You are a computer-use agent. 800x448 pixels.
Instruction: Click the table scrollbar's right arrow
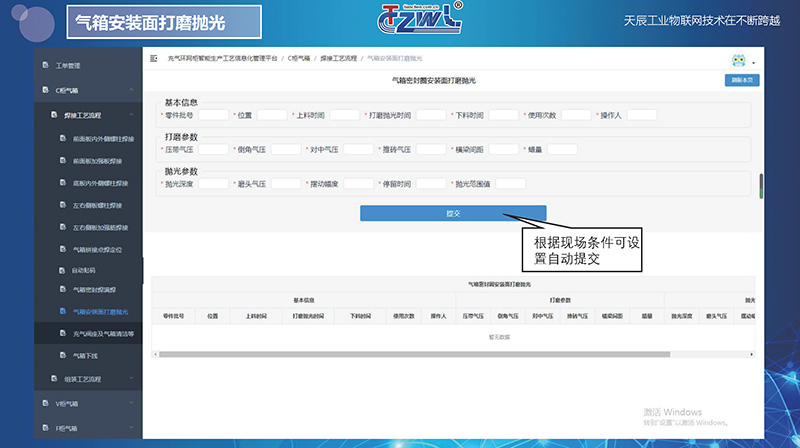[752, 354]
